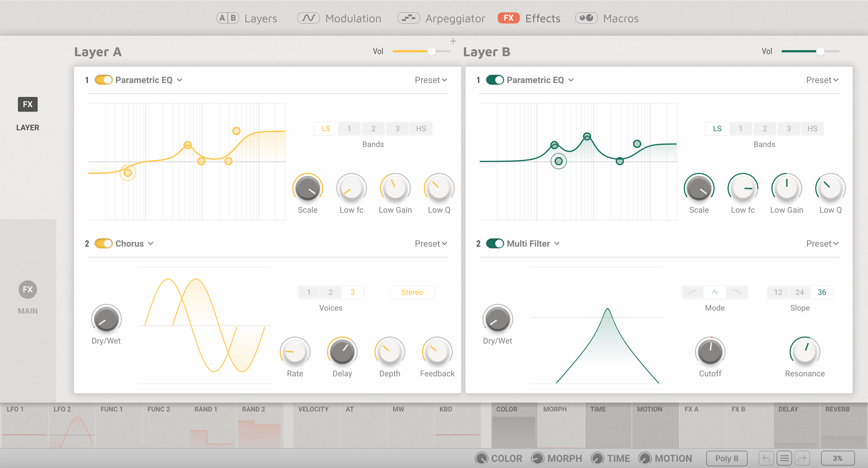Click the plus to add a layer
This screenshot has height=468, width=868.
(x=453, y=41)
